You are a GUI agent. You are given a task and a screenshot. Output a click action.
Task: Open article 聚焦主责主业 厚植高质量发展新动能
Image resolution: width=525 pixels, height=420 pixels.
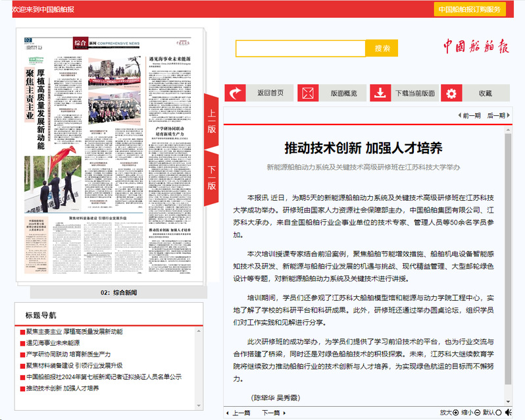pyautogui.click(x=74, y=332)
